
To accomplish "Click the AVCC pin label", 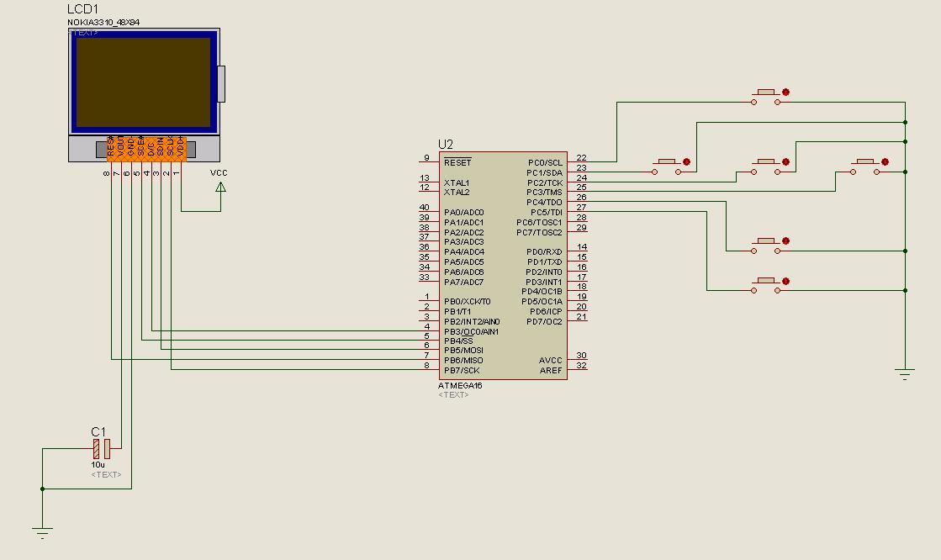I will (550, 361).
